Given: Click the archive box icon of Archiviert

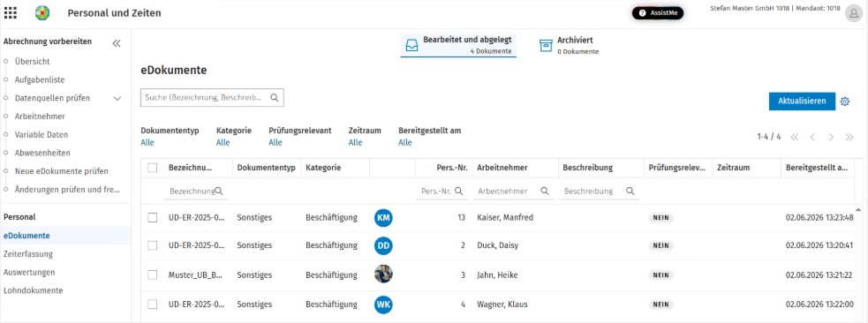Looking at the screenshot, I should 546,46.
